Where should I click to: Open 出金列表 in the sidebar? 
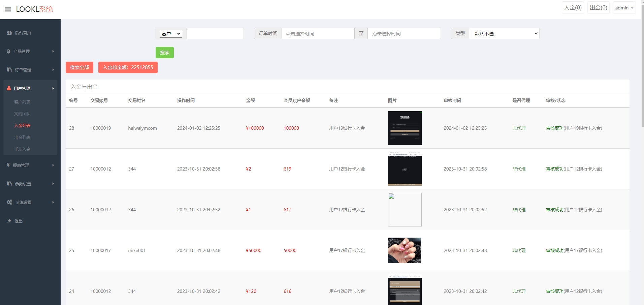point(22,138)
